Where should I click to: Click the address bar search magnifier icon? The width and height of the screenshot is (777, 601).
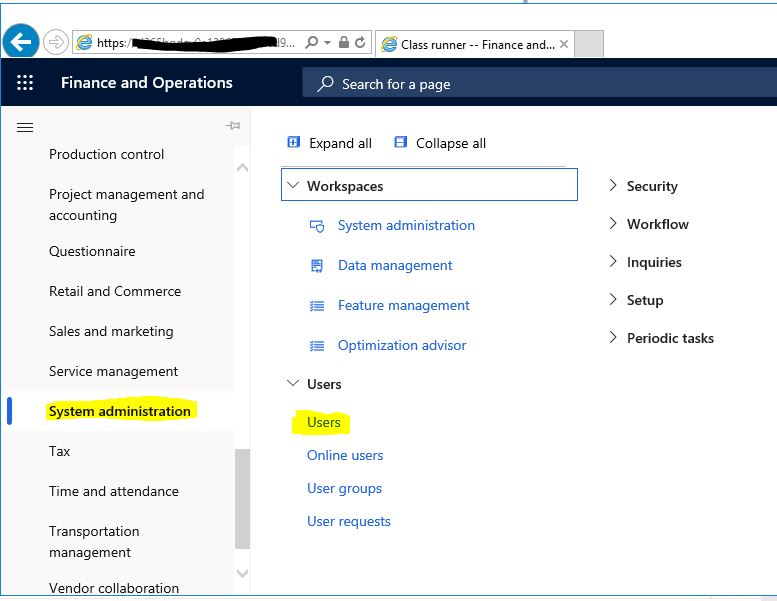pos(312,42)
